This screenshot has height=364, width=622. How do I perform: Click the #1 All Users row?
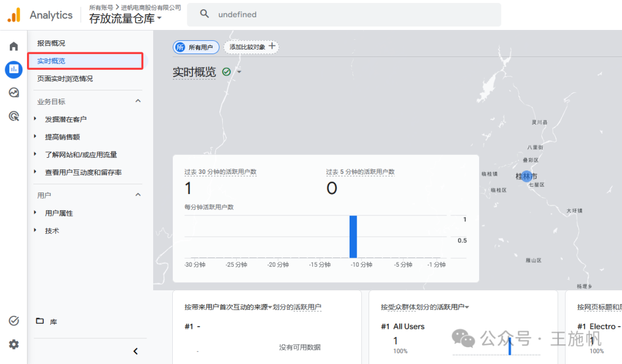[403, 327]
